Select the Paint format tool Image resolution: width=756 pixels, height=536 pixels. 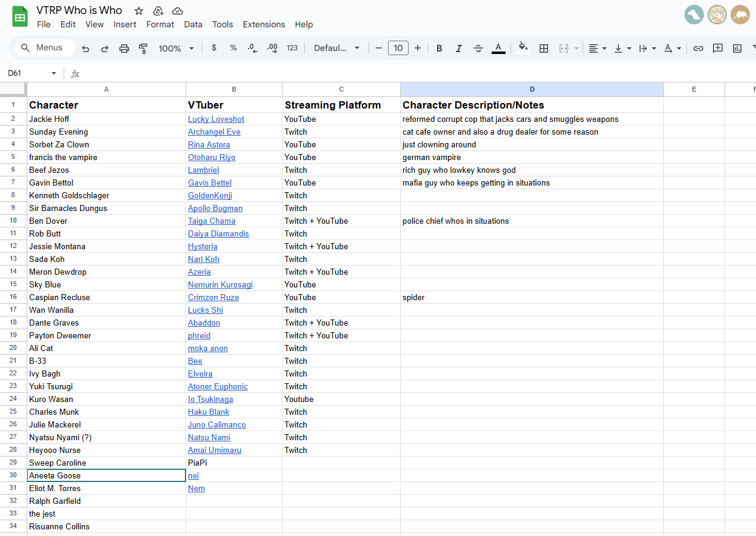pos(144,49)
